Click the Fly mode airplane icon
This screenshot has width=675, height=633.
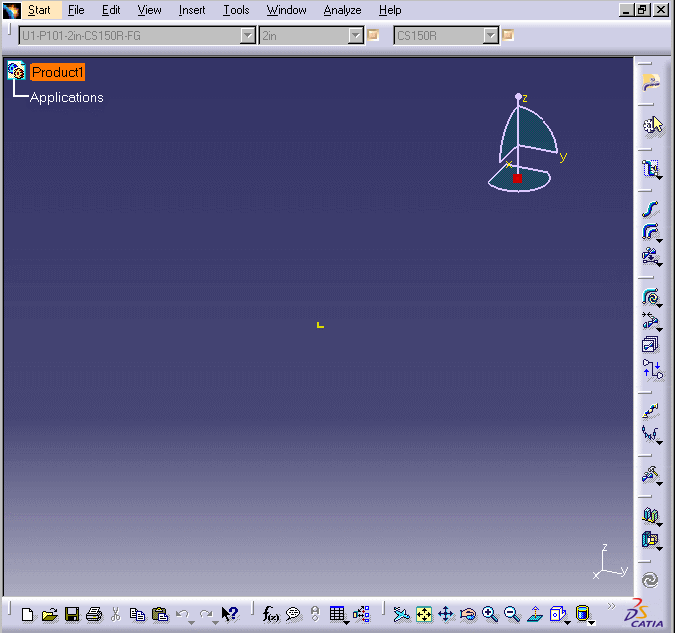coord(402,614)
